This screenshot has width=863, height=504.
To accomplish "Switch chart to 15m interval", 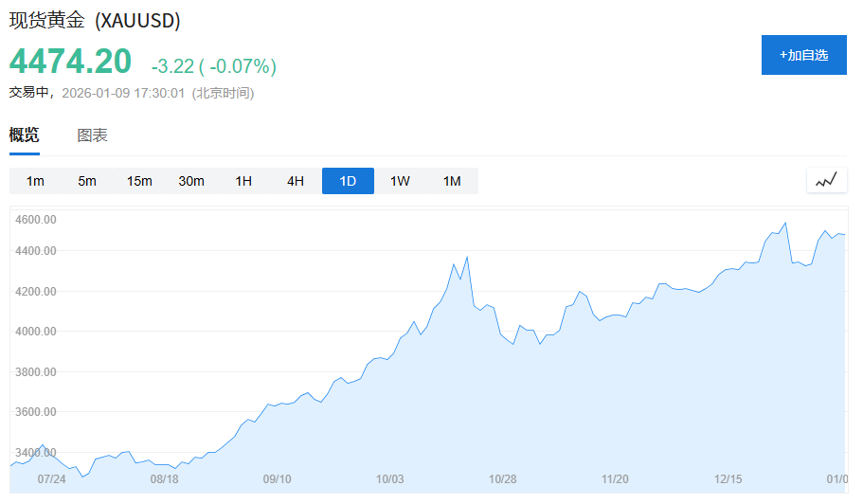I will [139, 181].
